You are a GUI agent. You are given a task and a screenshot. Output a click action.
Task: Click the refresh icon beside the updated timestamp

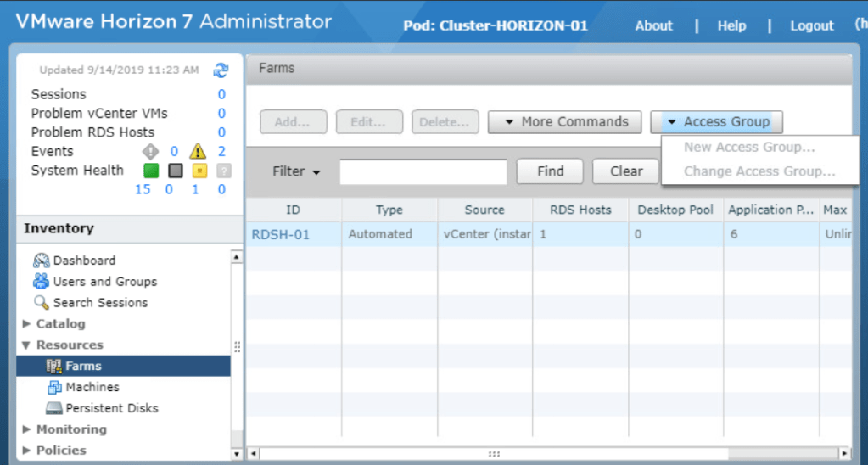click(x=221, y=70)
